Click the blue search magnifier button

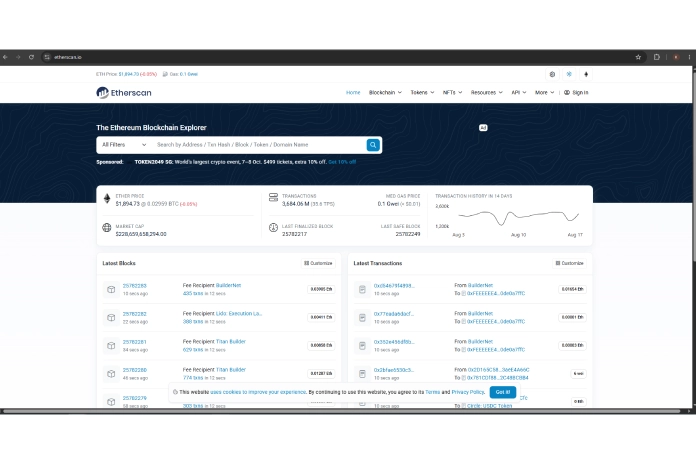[373, 145]
